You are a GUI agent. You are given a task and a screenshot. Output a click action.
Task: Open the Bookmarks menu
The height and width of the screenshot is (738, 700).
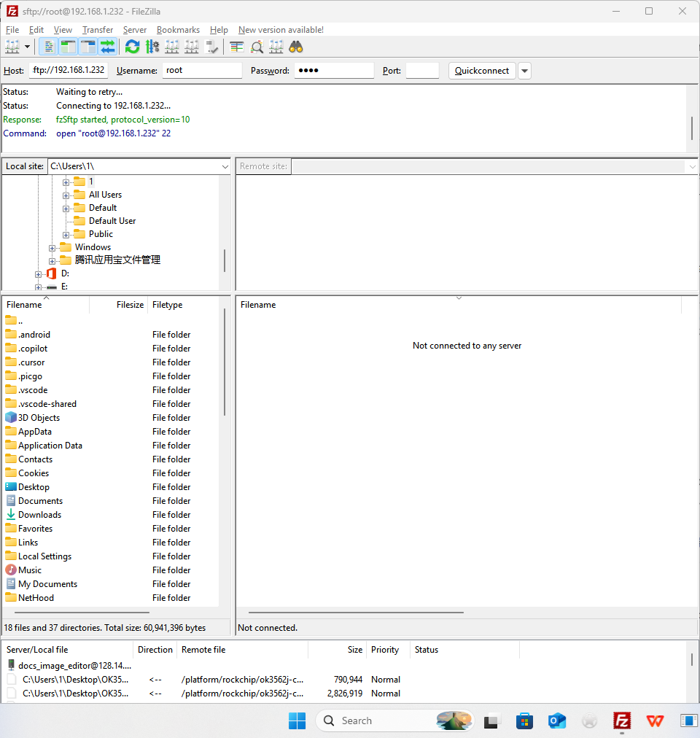(178, 30)
